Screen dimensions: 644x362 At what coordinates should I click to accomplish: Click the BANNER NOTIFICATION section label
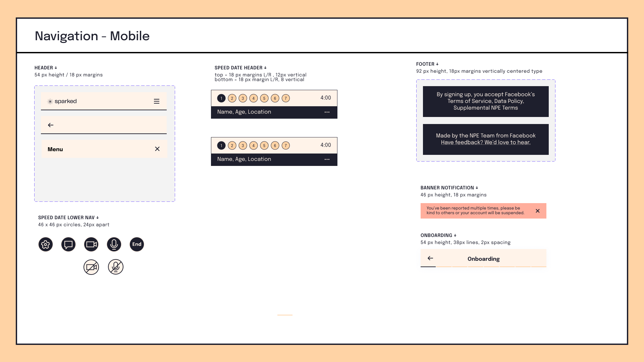tap(449, 188)
